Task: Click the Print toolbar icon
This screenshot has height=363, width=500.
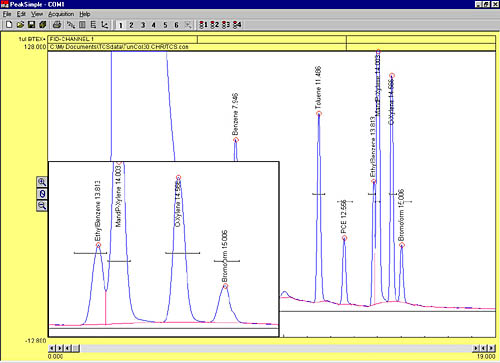Action: (x=57, y=25)
